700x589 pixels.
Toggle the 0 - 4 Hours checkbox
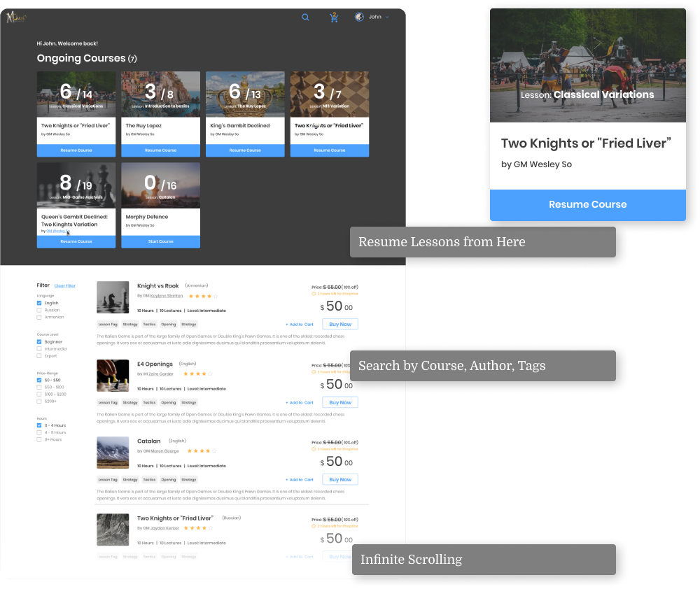[39, 426]
